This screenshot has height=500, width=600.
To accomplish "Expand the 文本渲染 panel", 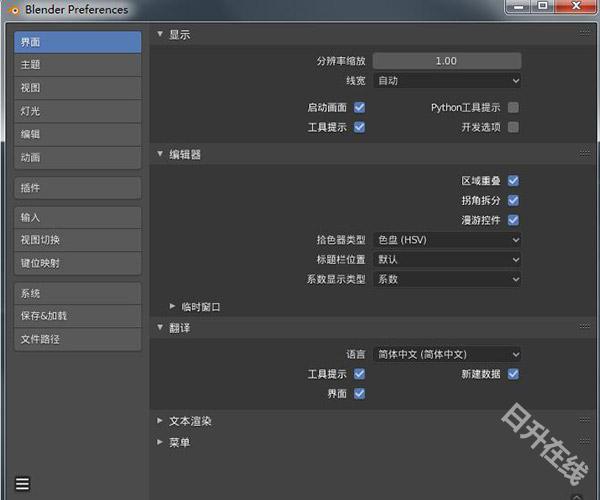I will 160,421.
